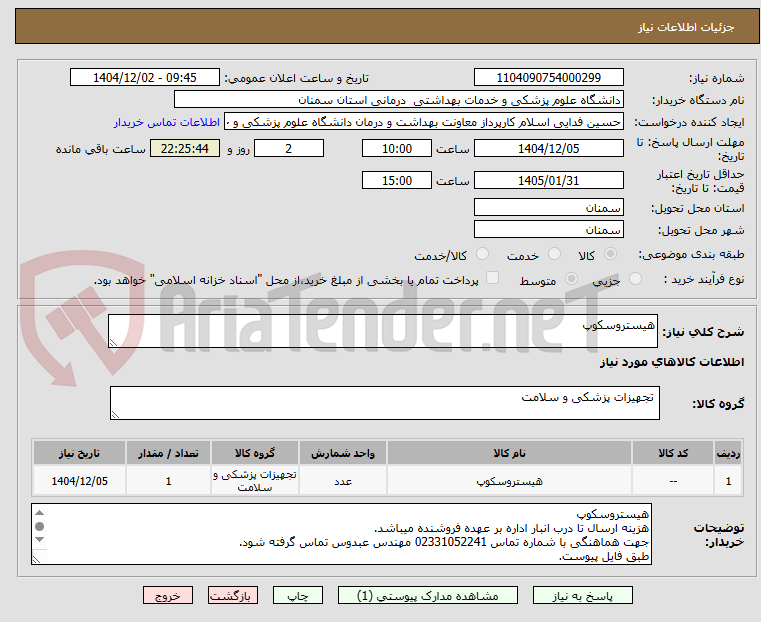
Task: Click the تعداد / مقدار column header
Action: (168, 453)
